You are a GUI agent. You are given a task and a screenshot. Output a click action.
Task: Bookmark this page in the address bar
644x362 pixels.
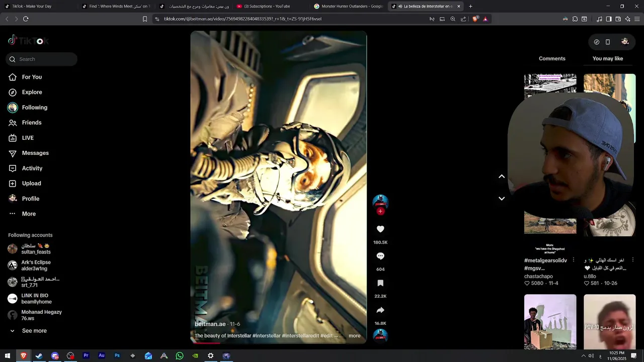tap(145, 19)
